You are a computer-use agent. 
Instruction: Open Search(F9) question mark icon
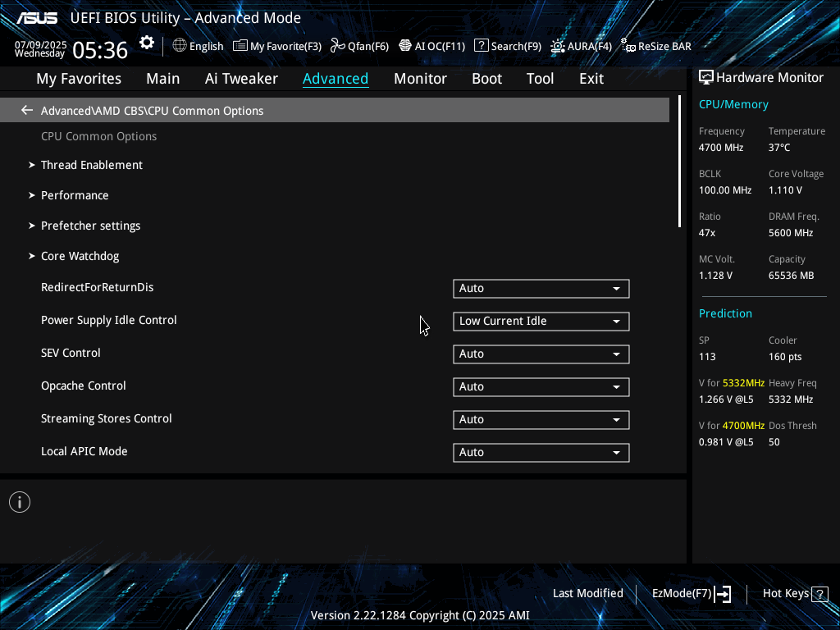click(482, 46)
